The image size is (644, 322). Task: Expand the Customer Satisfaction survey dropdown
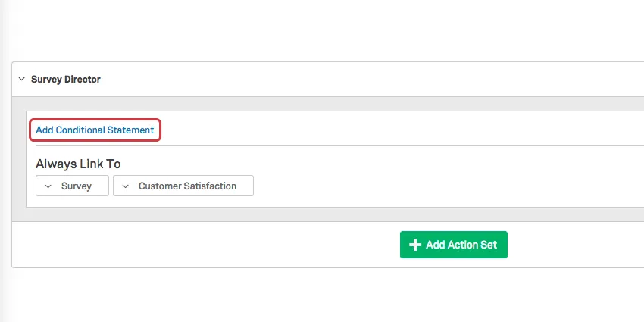point(183,186)
